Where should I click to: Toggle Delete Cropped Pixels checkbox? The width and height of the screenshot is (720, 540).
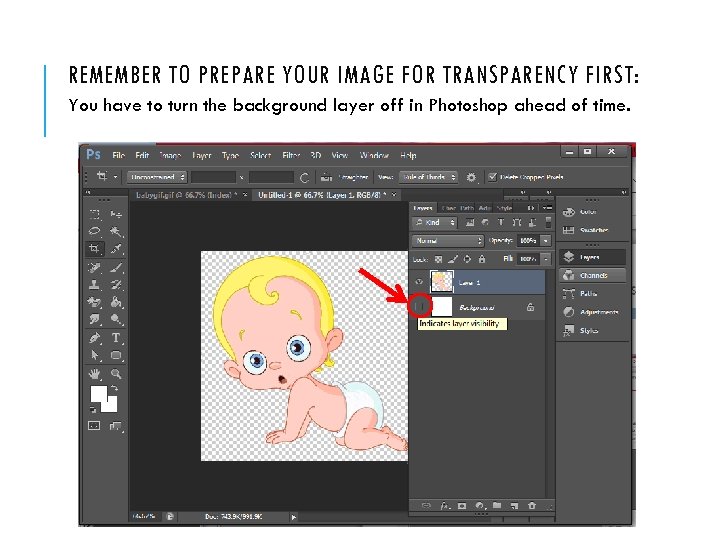click(x=492, y=177)
